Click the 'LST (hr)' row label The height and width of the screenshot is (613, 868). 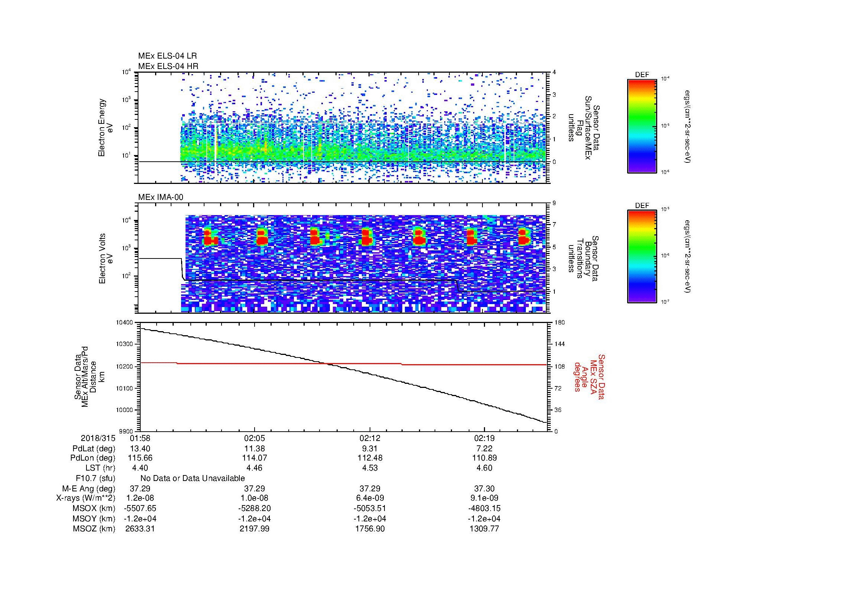[100, 468]
